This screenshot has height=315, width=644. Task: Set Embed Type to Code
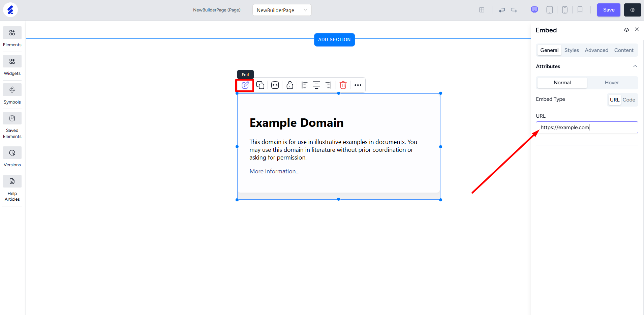coord(629,100)
